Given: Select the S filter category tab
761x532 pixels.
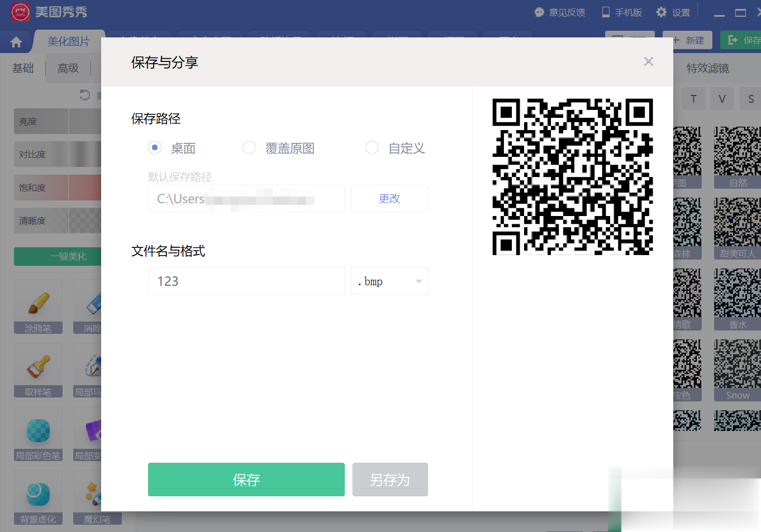Looking at the screenshot, I should 750,99.
